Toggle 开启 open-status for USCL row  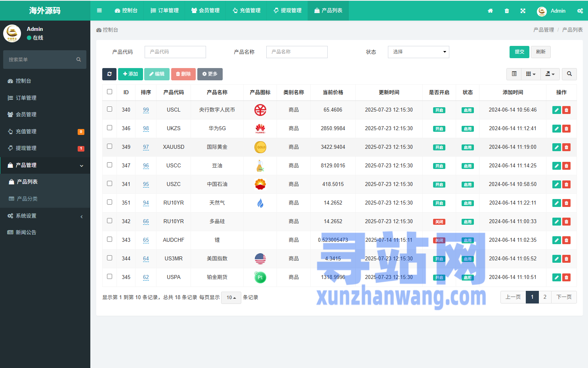439,110
